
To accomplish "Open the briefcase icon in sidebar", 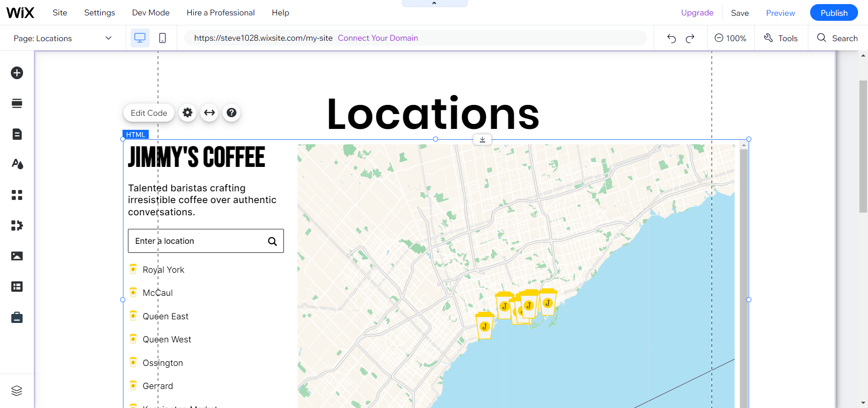I will tap(17, 318).
